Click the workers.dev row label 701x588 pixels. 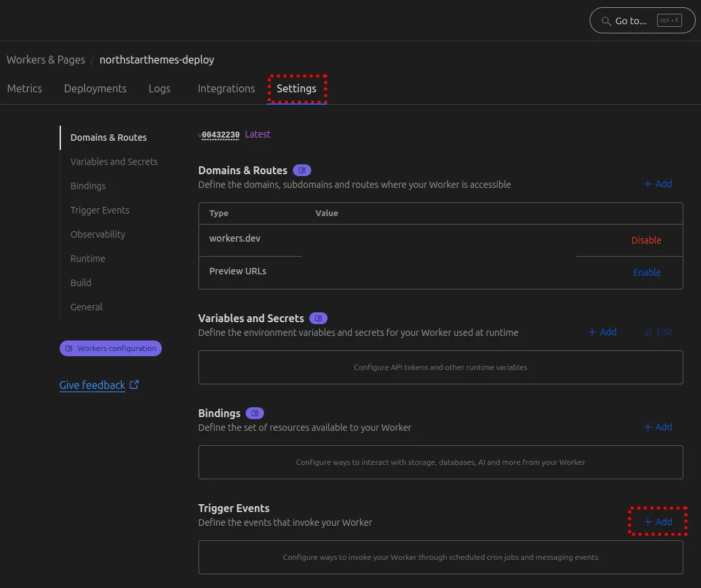[235, 238]
